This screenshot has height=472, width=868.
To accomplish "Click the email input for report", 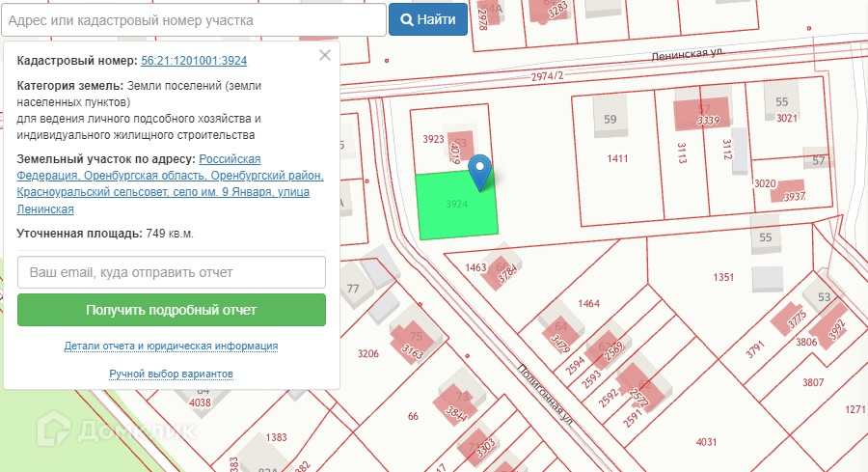I will coord(172,272).
